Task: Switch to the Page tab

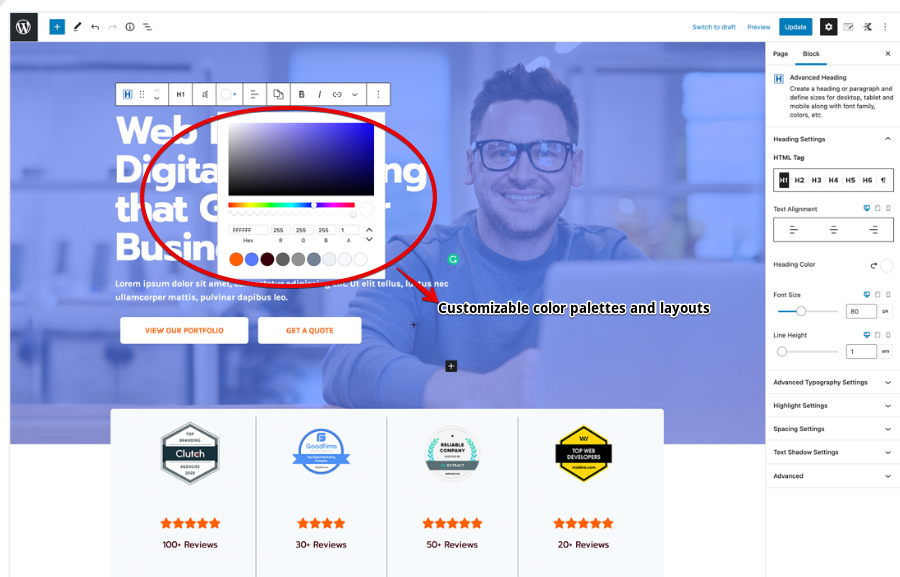Action: coord(781,54)
